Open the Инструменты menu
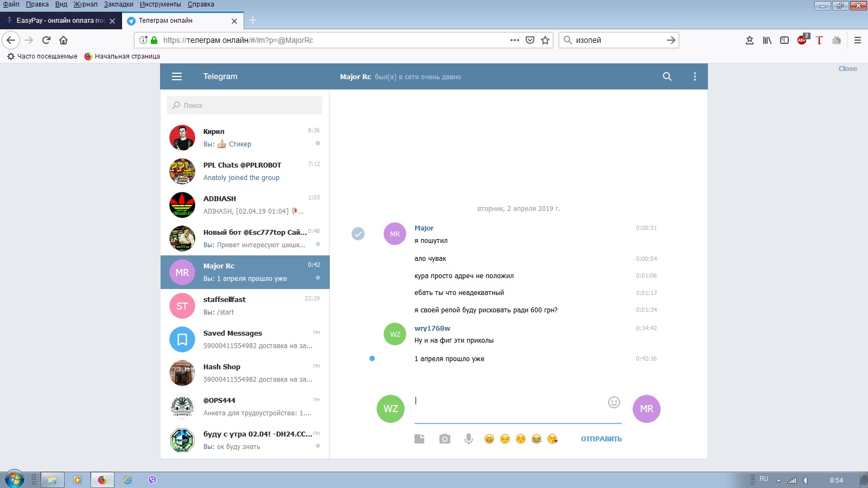The height and width of the screenshot is (488, 868). click(161, 4)
